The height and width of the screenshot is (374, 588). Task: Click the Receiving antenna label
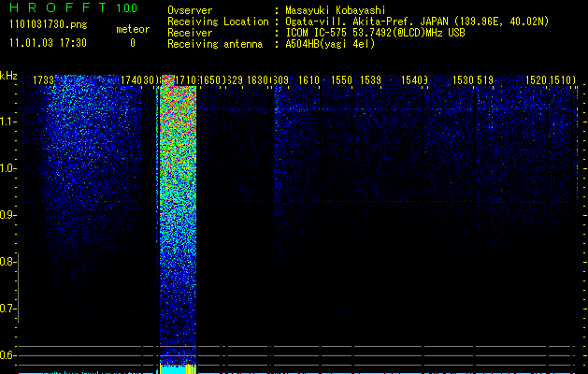click(x=215, y=44)
